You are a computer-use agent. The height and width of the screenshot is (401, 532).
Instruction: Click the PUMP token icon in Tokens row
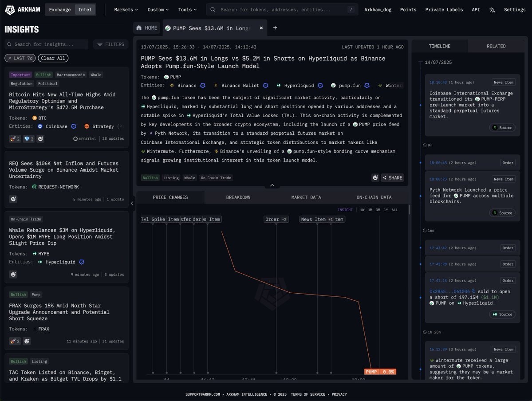pos(166,77)
